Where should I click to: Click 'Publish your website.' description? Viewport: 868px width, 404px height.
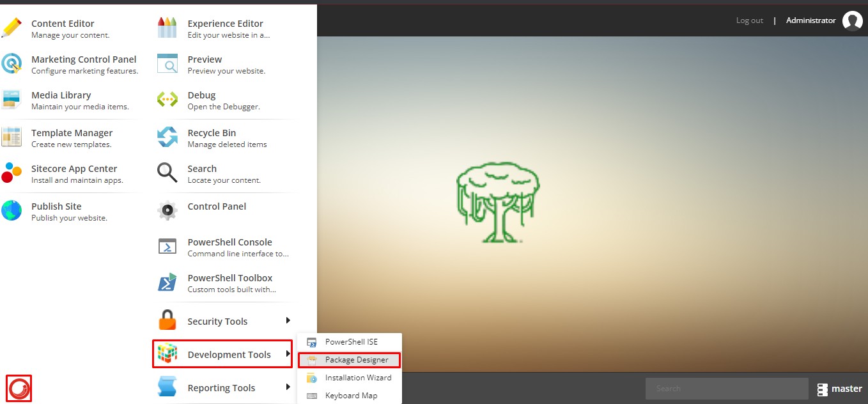(69, 218)
